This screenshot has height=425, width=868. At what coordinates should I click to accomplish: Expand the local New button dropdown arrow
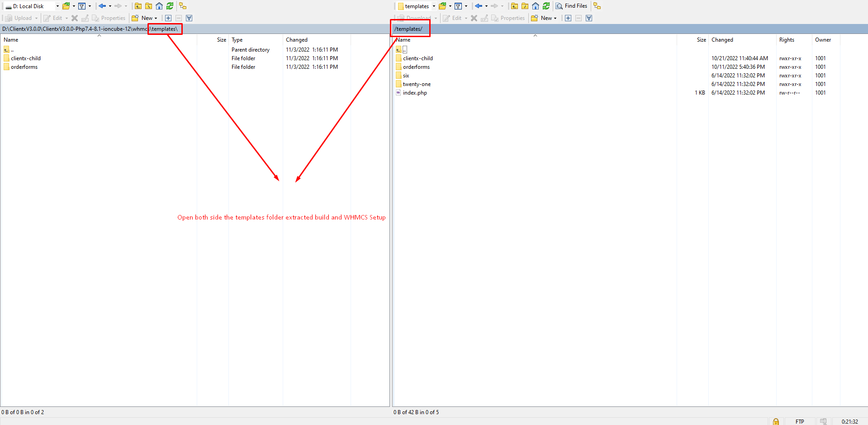[x=156, y=19]
